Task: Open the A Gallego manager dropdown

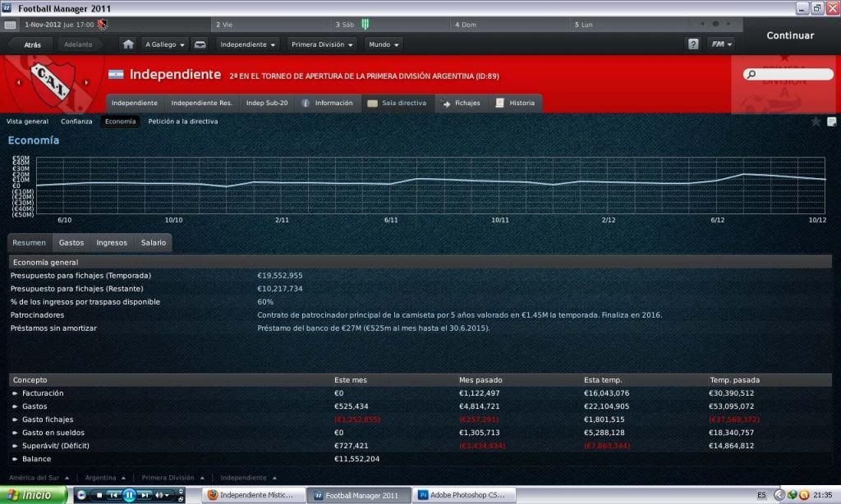Action: 164,44
